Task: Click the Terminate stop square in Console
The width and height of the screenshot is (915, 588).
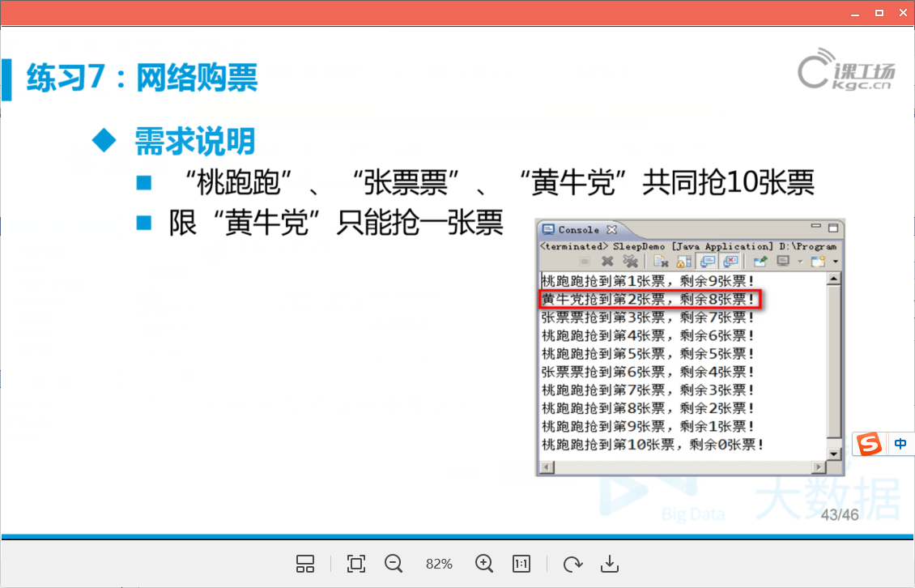Action: (x=584, y=261)
